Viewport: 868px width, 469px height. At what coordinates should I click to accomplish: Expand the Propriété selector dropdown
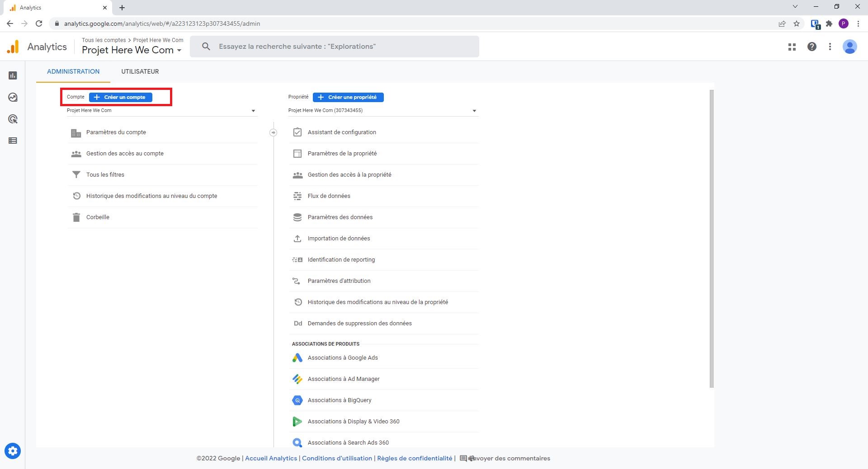pyautogui.click(x=383, y=111)
